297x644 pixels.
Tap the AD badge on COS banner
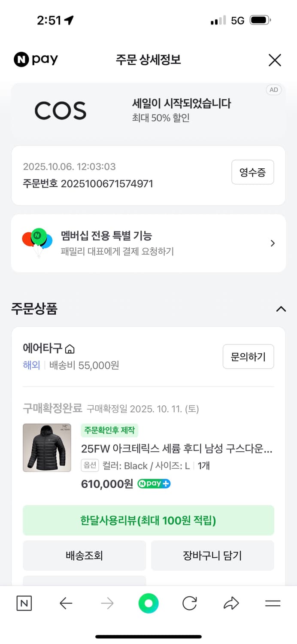(274, 90)
